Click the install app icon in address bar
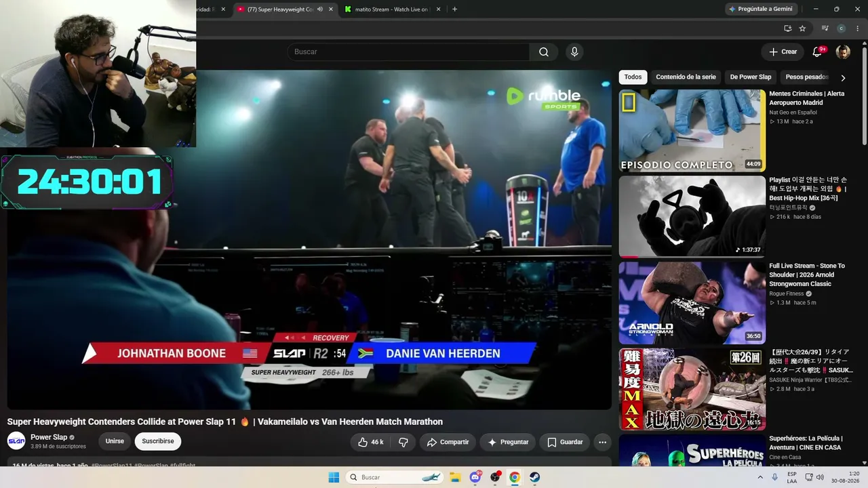Viewport: 868px width, 488px height. tap(787, 28)
